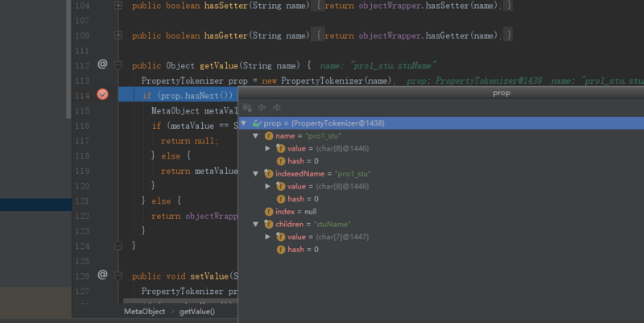Click field icon beside indexedName row
This screenshot has width=644, height=323.
269,174
